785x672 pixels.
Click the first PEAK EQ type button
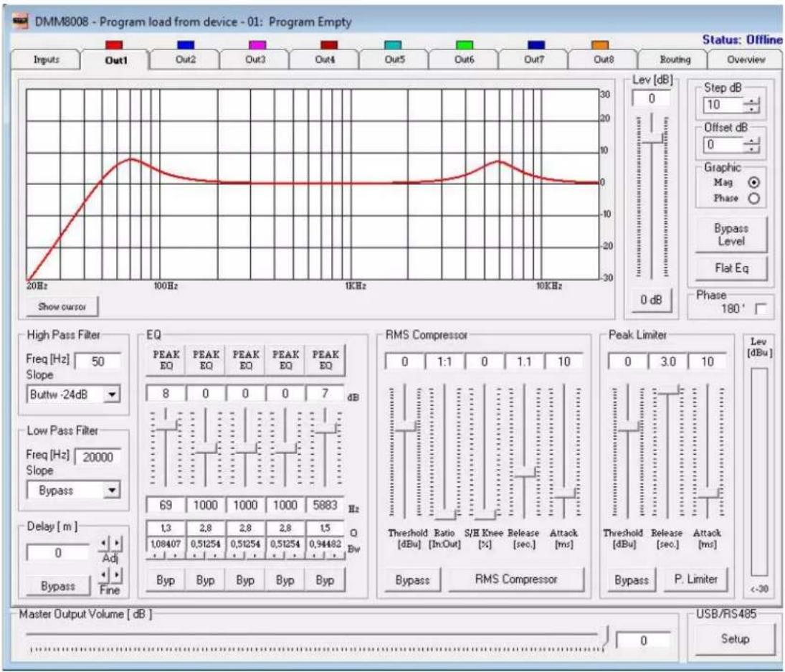pyautogui.click(x=166, y=360)
